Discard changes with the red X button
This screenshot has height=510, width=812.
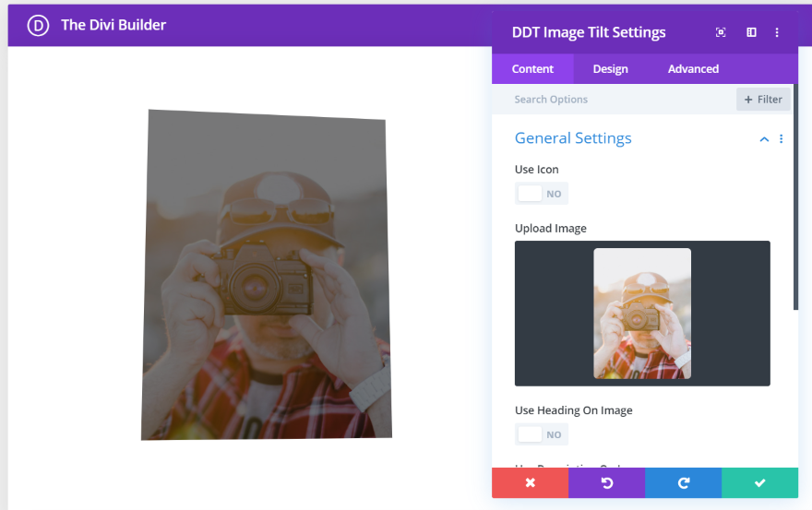530,483
